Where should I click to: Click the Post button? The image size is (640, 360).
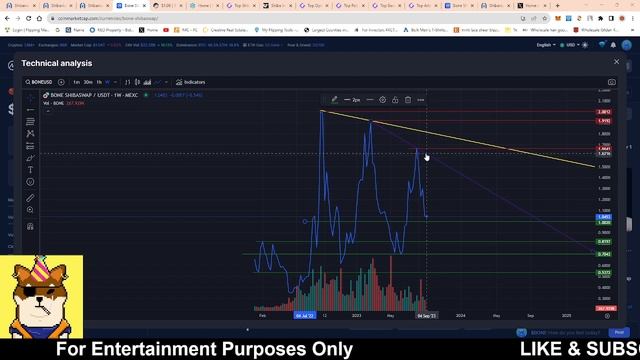pos(619,332)
